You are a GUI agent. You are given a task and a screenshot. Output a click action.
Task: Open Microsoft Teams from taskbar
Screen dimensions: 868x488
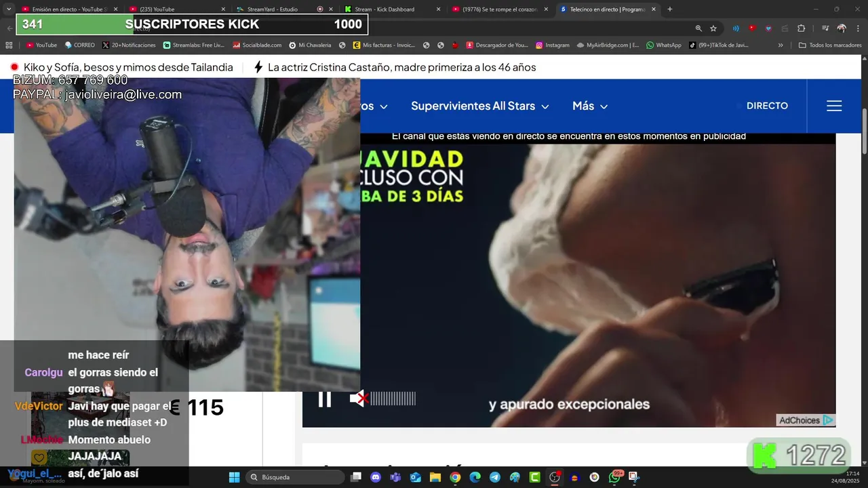tap(395, 477)
